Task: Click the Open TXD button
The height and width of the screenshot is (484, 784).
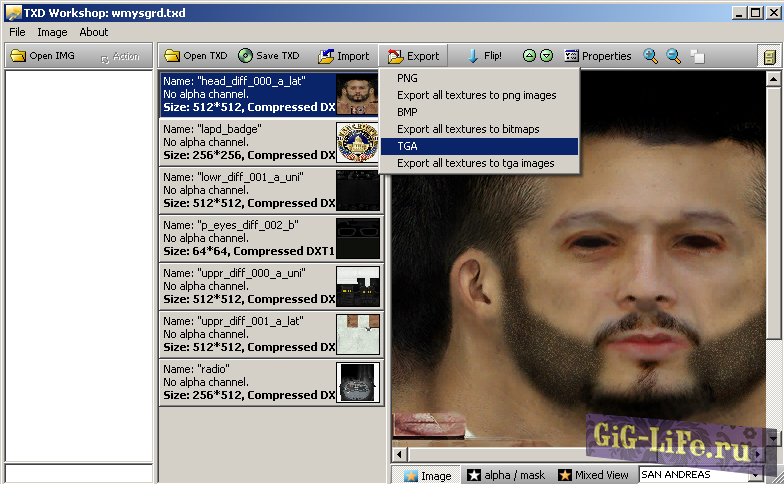Action: [195, 56]
